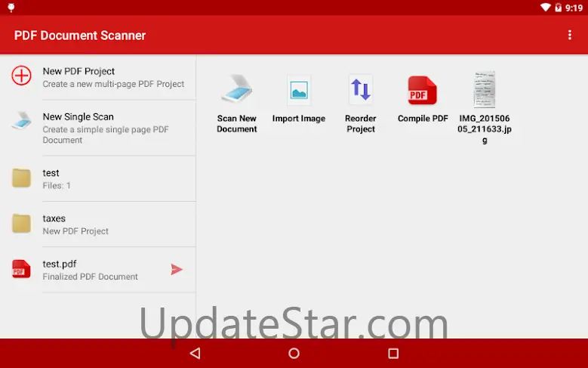Tap the taxes project name
The image size is (588, 368).
[54, 218]
